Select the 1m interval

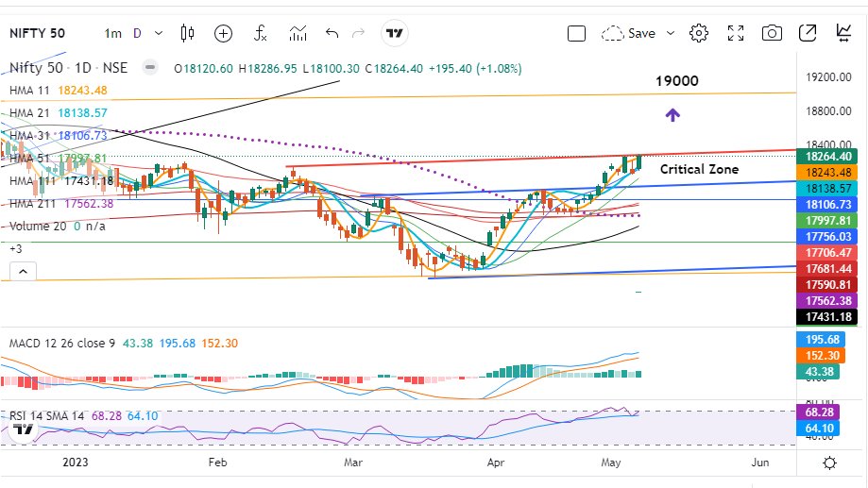[x=113, y=33]
